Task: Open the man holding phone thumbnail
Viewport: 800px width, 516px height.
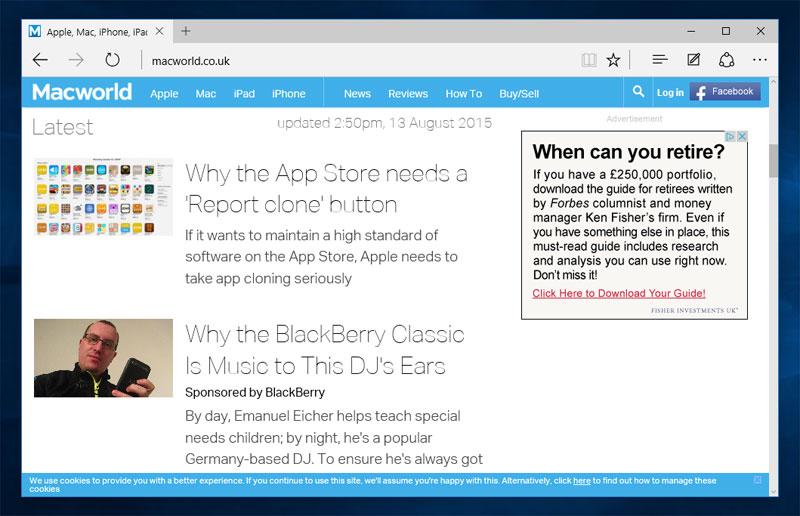Action: point(104,358)
